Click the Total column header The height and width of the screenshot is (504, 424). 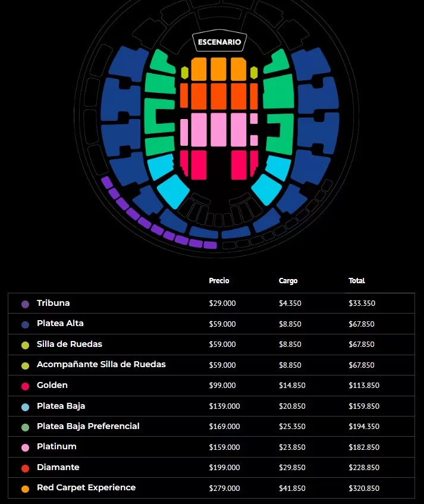357,281
